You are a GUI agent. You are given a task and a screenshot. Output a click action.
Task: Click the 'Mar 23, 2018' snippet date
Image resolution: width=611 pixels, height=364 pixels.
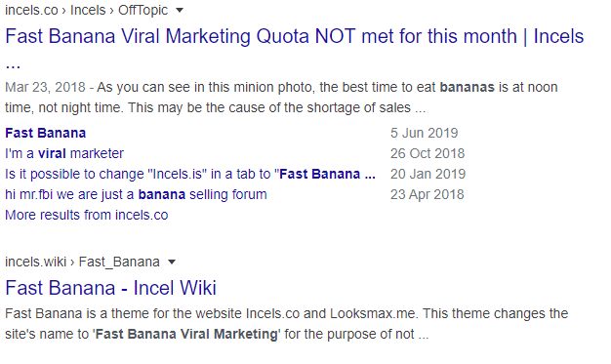[x=45, y=87]
